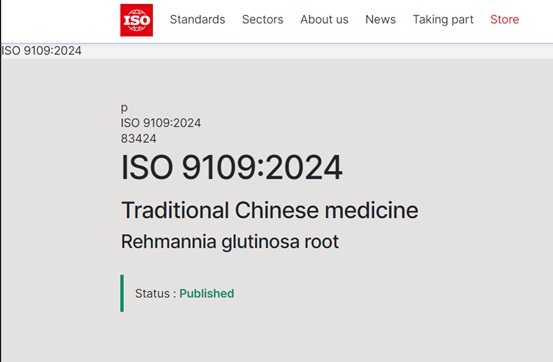This screenshot has height=362, width=553.
Task: Click the colon after Status
Action: (175, 294)
